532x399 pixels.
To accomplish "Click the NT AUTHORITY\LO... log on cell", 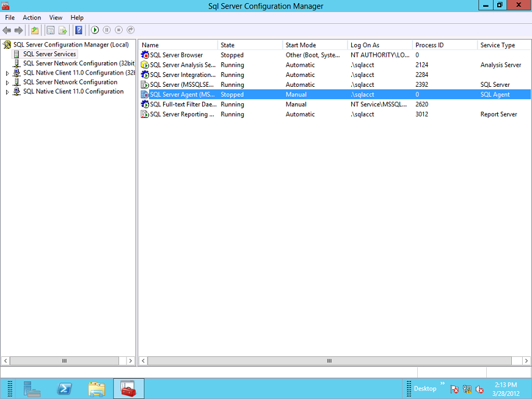I will pyautogui.click(x=380, y=55).
